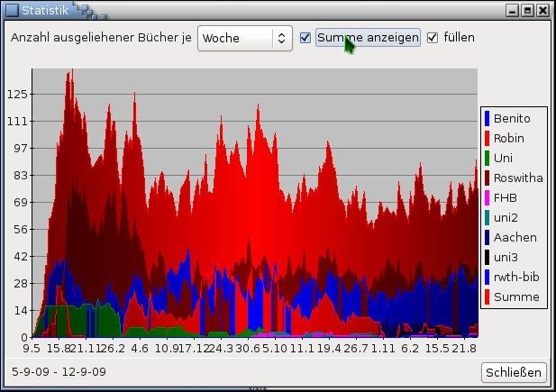This screenshot has height=392, width=556.
Task: Click the 19.4 x-axis date label
Action: (x=329, y=349)
